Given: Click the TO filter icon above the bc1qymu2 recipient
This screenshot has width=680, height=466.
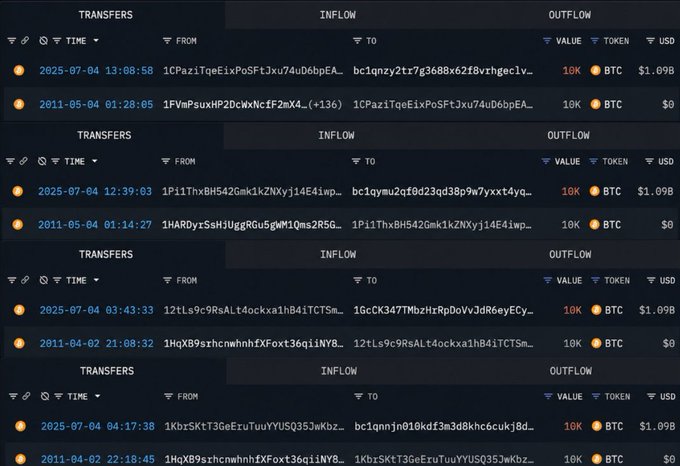Looking at the screenshot, I should (x=356, y=161).
